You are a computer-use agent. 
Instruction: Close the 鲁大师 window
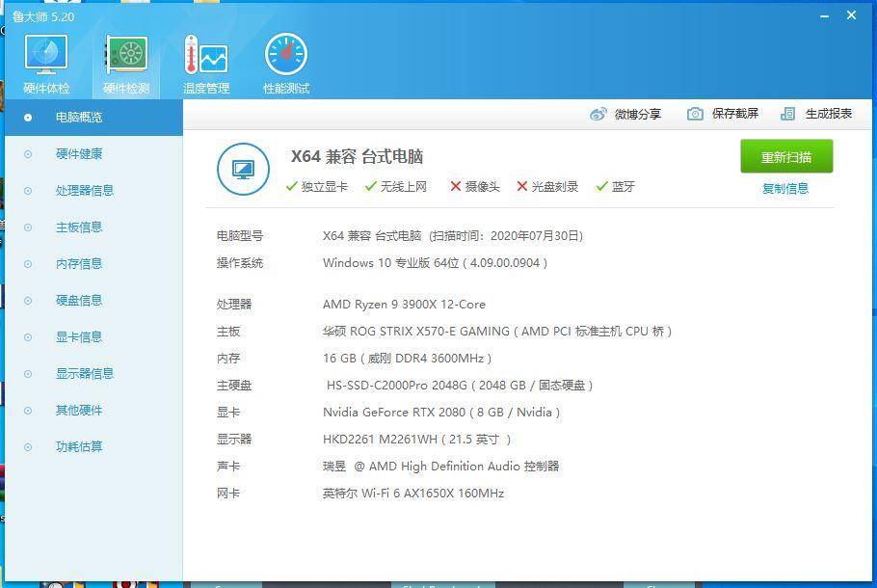(851, 15)
